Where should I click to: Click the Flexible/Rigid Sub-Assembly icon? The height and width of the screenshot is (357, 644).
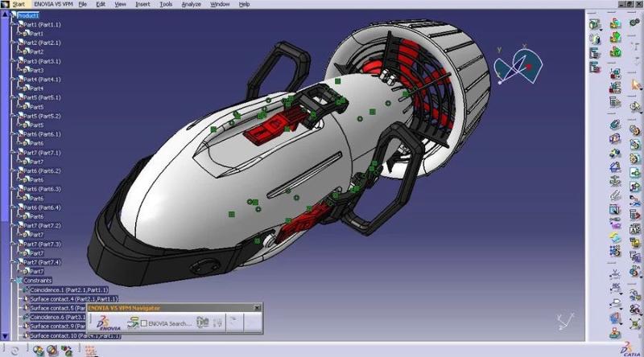(615, 224)
